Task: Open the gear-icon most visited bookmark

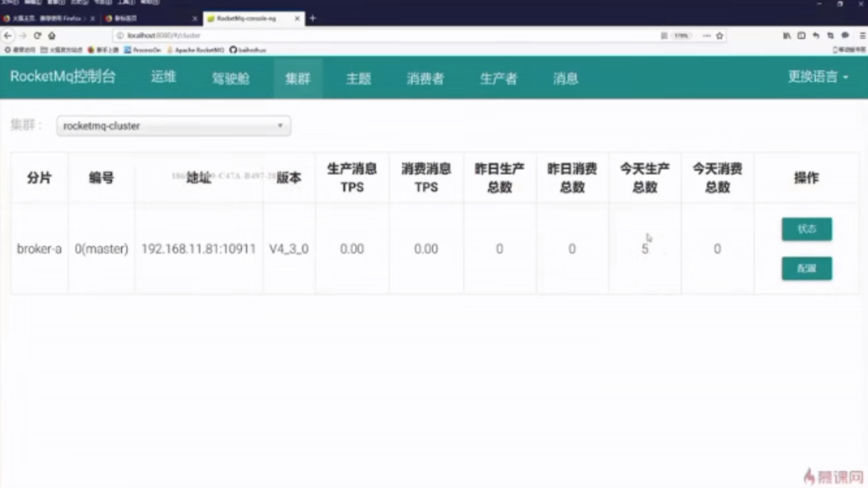Action: pos(20,50)
